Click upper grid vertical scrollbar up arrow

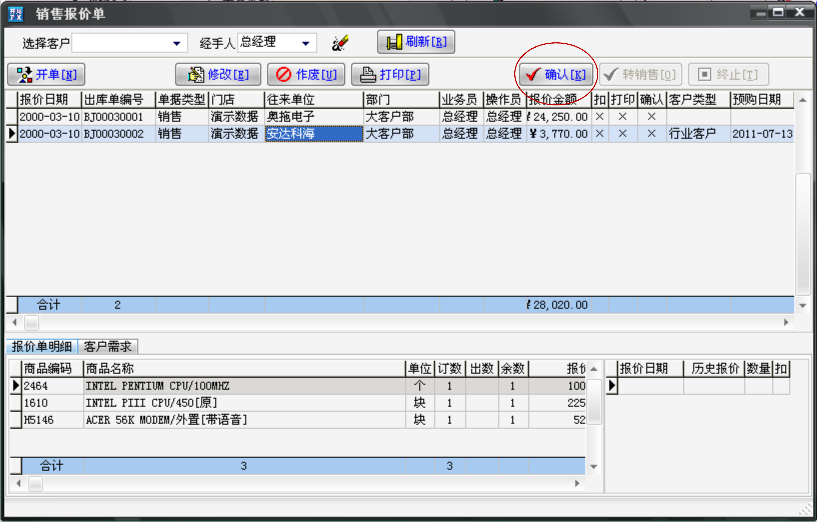(803, 100)
